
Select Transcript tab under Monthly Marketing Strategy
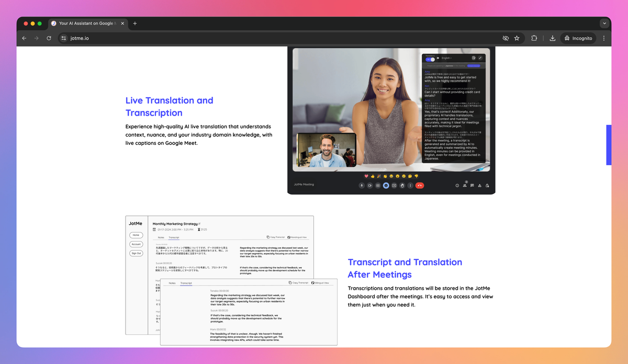174,237
